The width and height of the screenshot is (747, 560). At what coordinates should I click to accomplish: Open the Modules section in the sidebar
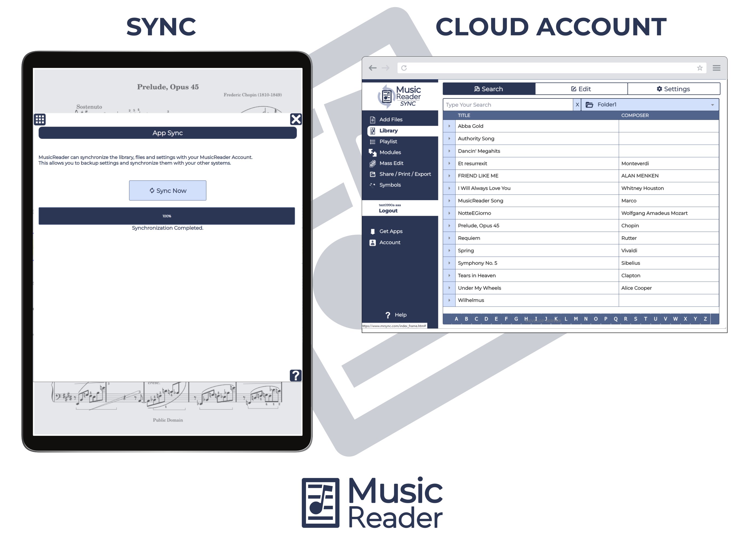tap(390, 152)
